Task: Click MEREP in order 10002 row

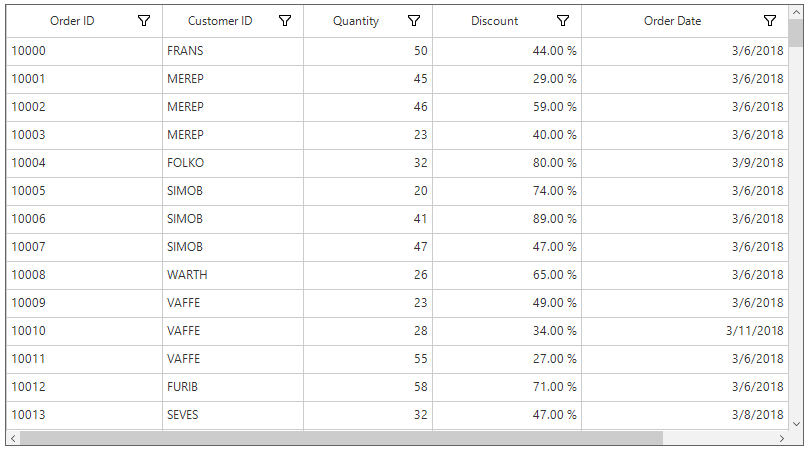Action: [x=233, y=107]
